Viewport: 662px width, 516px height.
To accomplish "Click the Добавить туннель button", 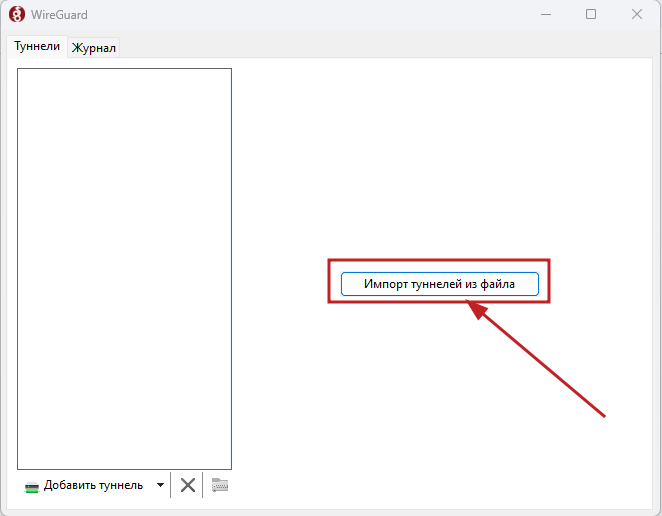I will pos(85,485).
